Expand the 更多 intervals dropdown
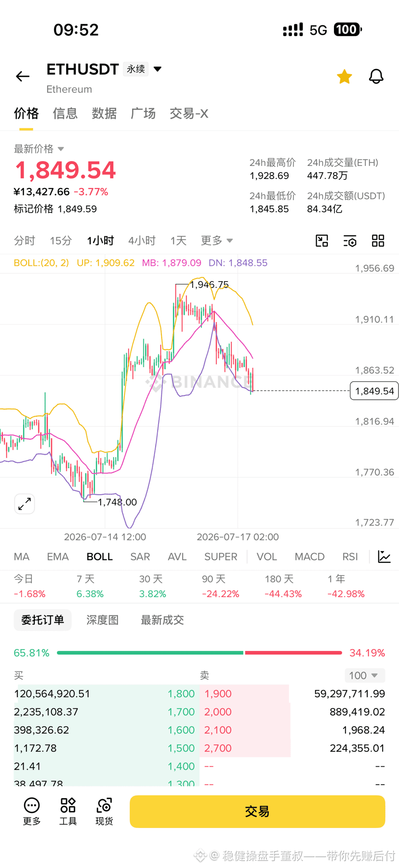The image size is (399, 868). click(x=217, y=241)
